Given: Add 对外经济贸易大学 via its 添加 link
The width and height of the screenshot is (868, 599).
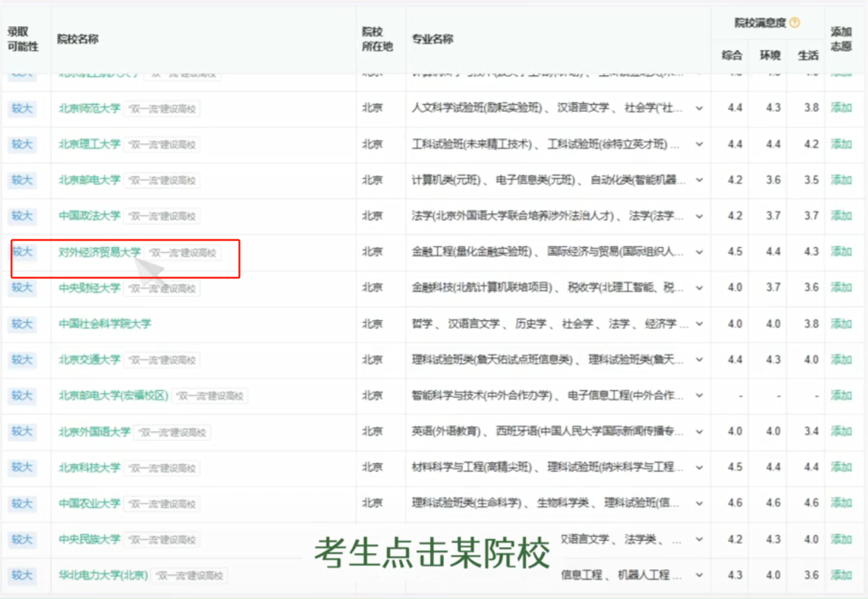Looking at the screenshot, I should click(841, 252).
